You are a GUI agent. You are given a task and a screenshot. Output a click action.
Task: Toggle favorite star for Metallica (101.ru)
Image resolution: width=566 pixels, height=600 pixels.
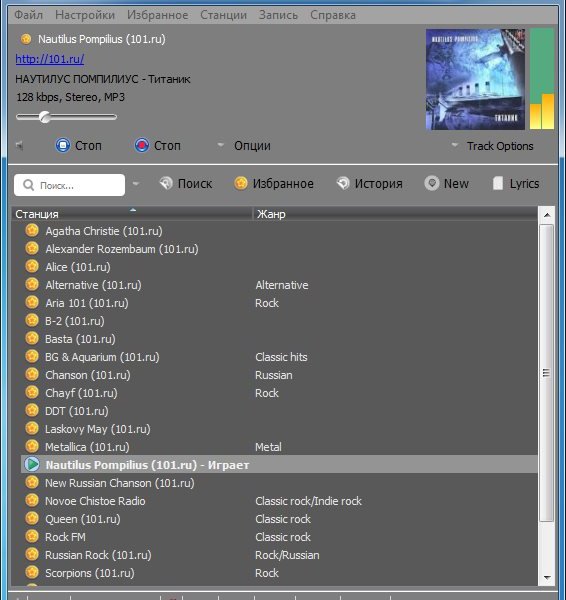[x=32, y=447]
